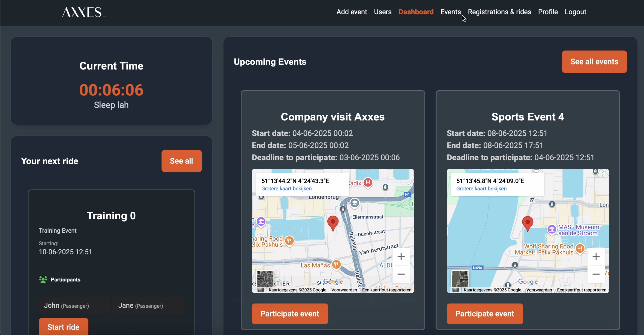
Task: Click the N1 road badge on map
Action: [x=407, y=194]
